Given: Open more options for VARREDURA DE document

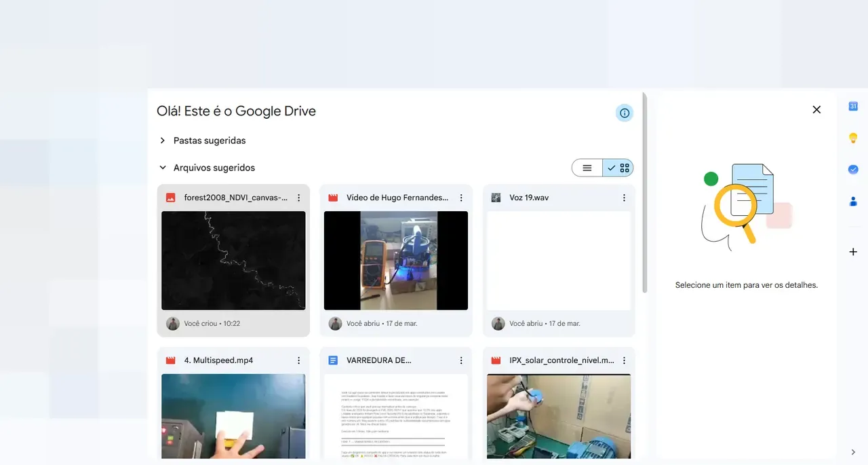Looking at the screenshot, I should [461, 360].
